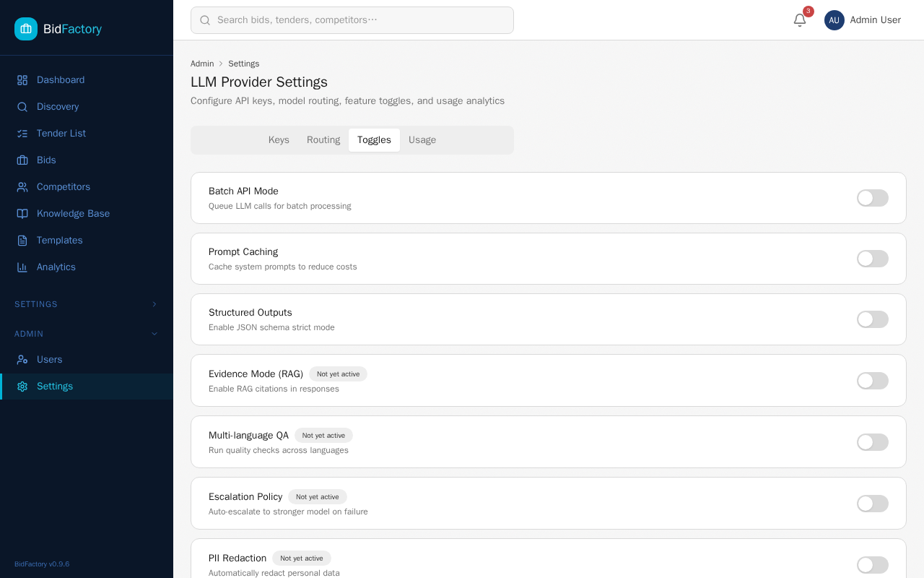Focus the search bids and tenders field
Screen dimensions: 924x578
(x=352, y=20)
